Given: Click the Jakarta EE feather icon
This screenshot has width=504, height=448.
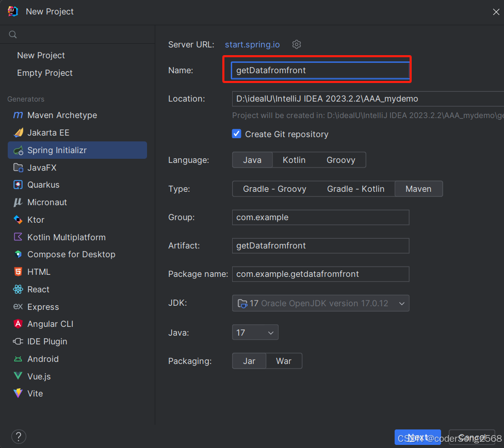Looking at the screenshot, I should point(18,132).
